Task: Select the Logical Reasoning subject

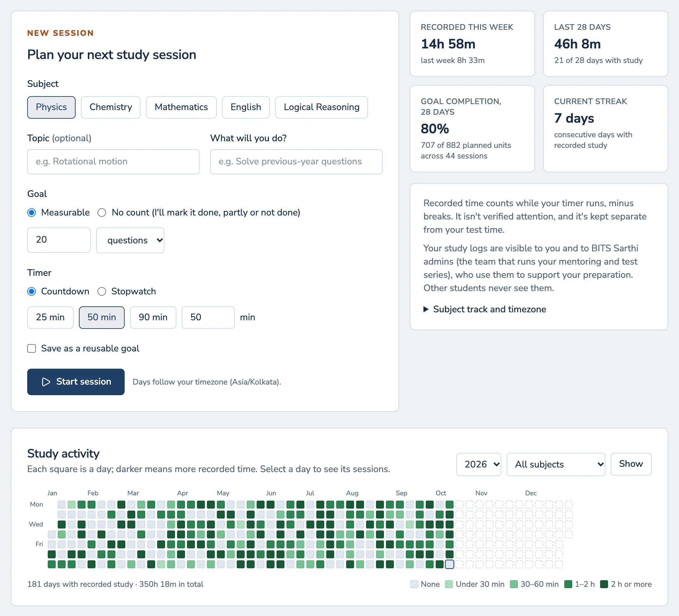Action: tap(321, 107)
